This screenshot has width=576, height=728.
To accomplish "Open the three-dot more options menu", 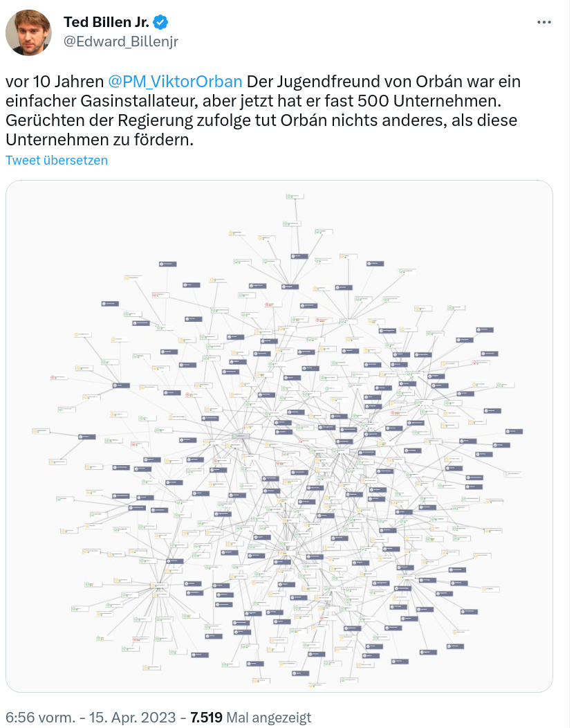I will tap(545, 22).
